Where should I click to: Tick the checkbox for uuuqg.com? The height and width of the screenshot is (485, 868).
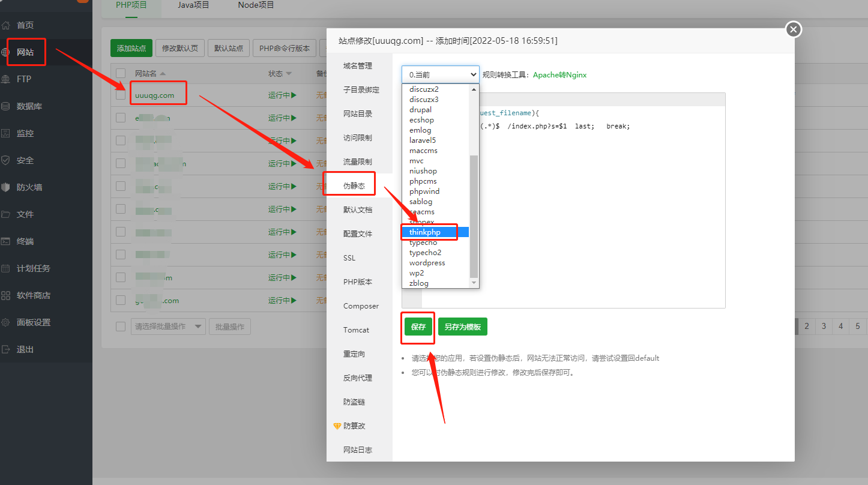coord(121,95)
